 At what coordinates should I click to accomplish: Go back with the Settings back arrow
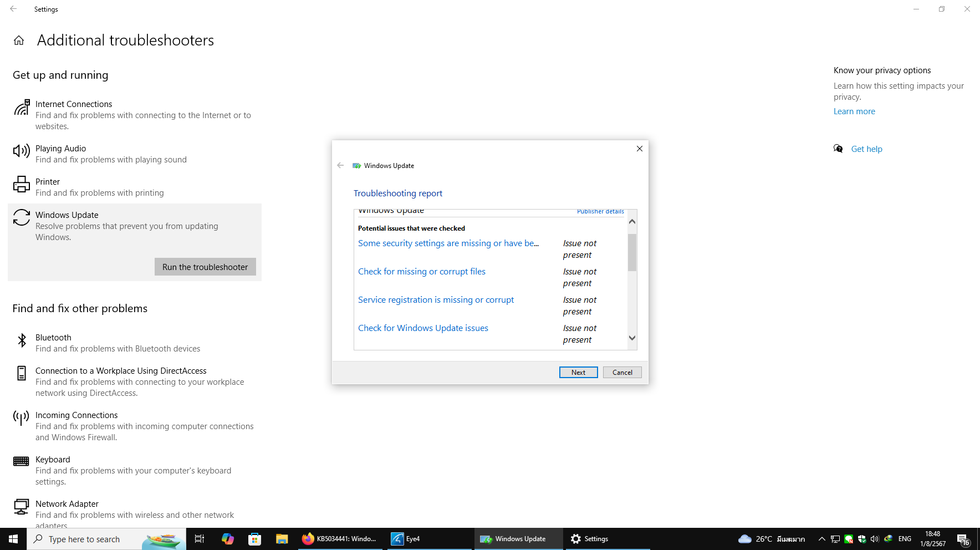pyautogui.click(x=13, y=9)
